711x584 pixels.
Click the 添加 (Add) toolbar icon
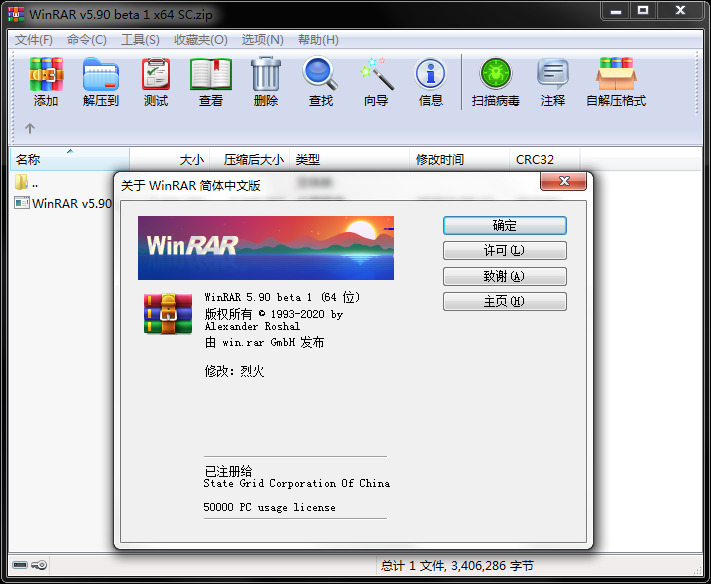(x=46, y=82)
